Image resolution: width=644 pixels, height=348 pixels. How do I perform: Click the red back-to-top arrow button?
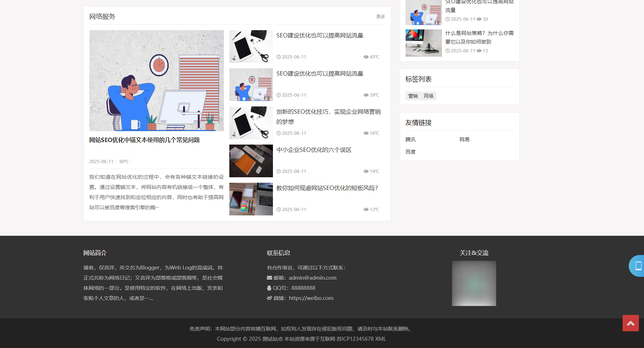tap(630, 323)
